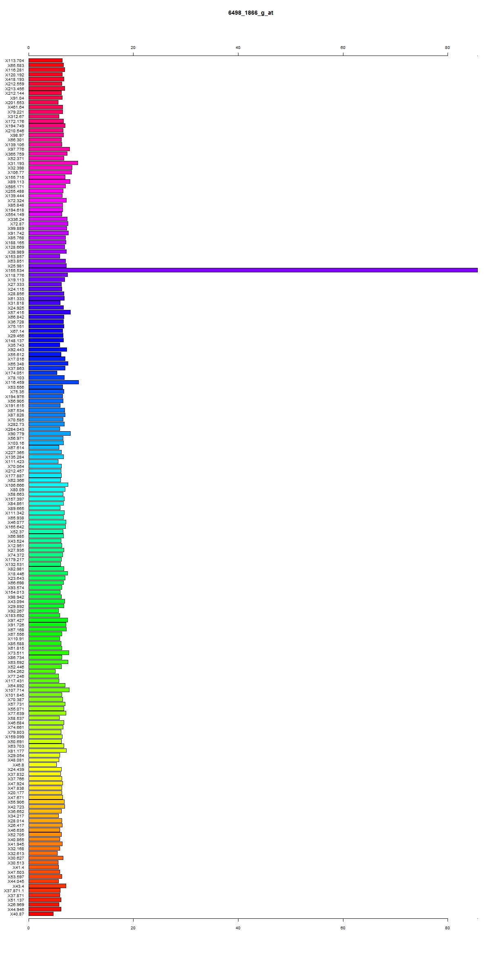Click the top axis tick label 80

tap(448, 48)
